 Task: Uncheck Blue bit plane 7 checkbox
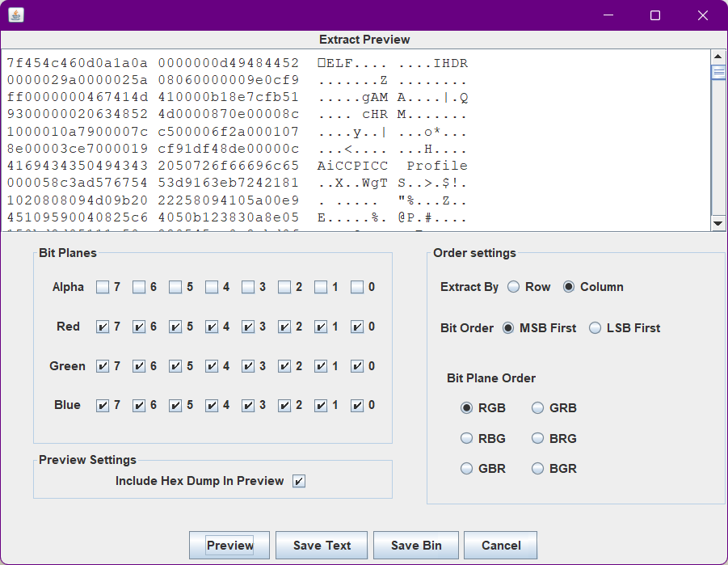103,406
